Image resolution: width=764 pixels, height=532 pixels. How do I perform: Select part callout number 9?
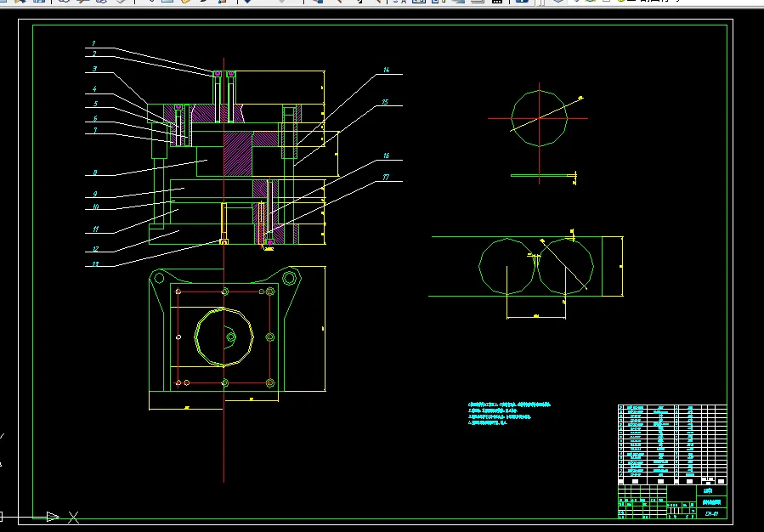(95, 195)
